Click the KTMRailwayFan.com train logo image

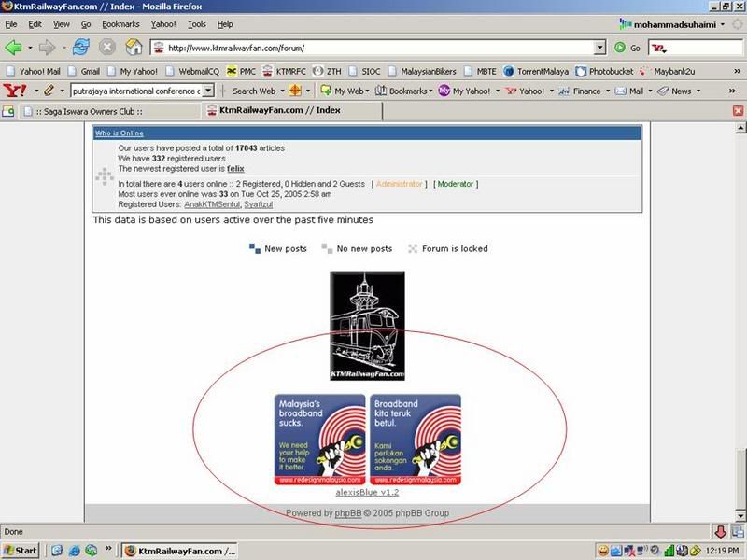(x=367, y=326)
